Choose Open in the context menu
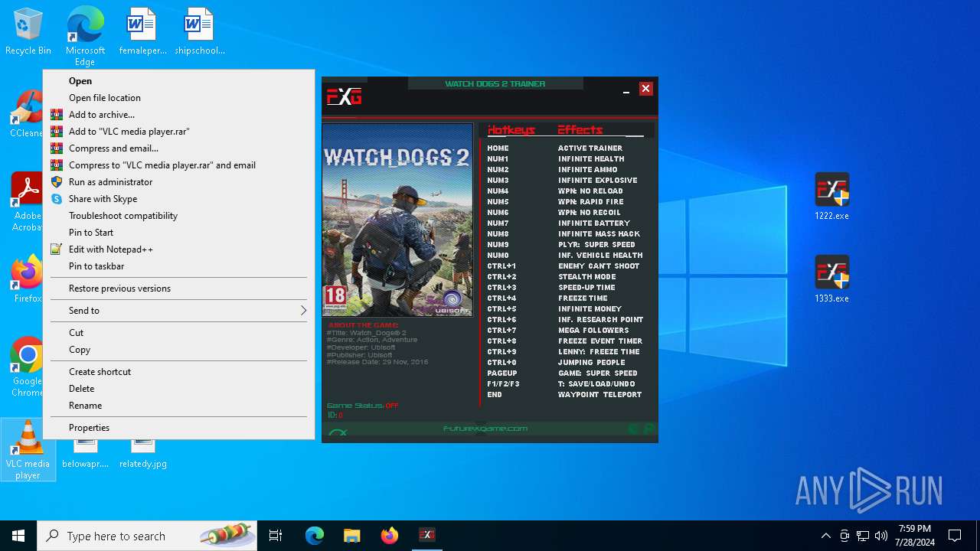The width and height of the screenshot is (980, 551). pyautogui.click(x=178, y=81)
